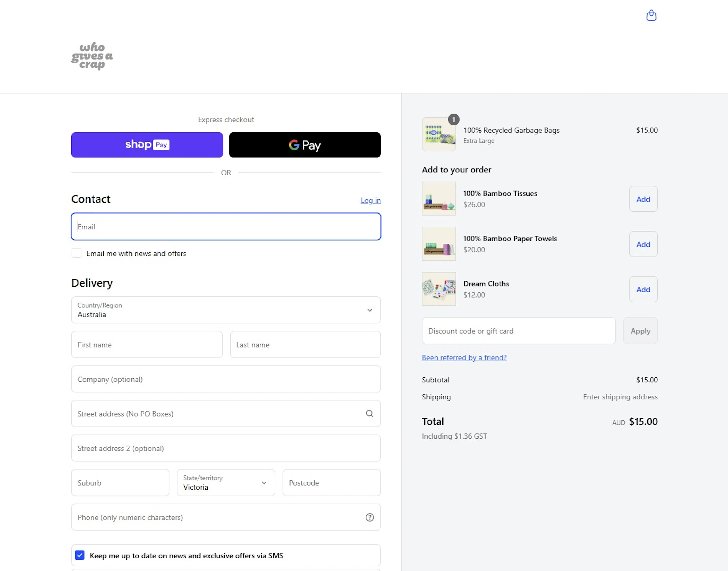Click the Log in link
The height and width of the screenshot is (571, 728).
click(370, 200)
